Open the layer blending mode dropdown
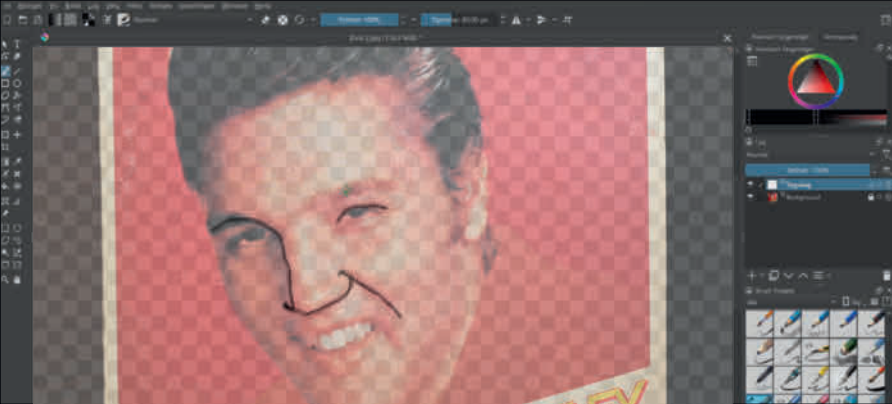Viewport: 892px width, 404px height. tap(812, 154)
